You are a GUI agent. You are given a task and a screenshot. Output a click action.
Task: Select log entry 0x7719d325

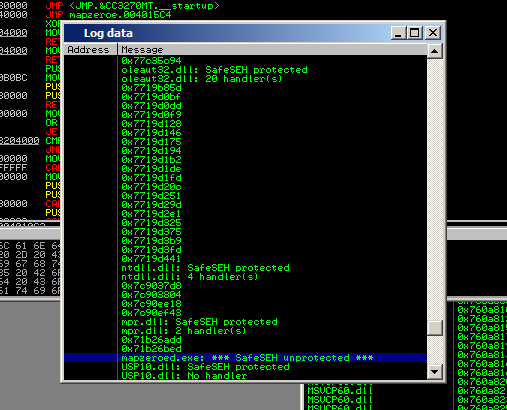(151, 223)
